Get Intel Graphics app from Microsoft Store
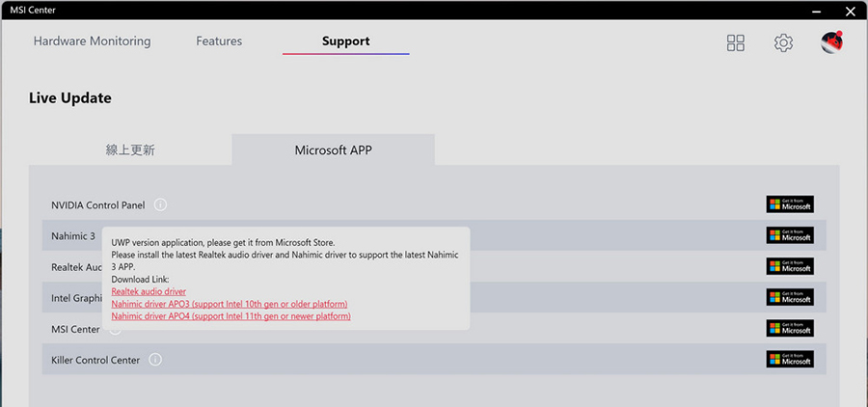This screenshot has height=407, width=868. pyautogui.click(x=790, y=297)
